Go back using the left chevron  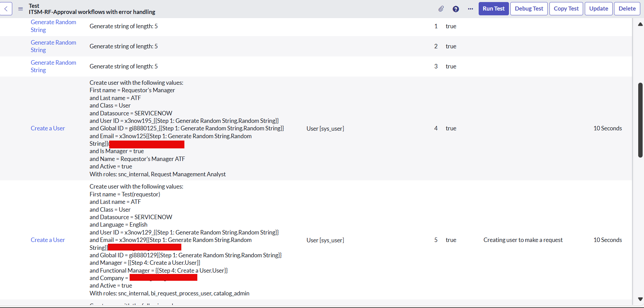6,9
